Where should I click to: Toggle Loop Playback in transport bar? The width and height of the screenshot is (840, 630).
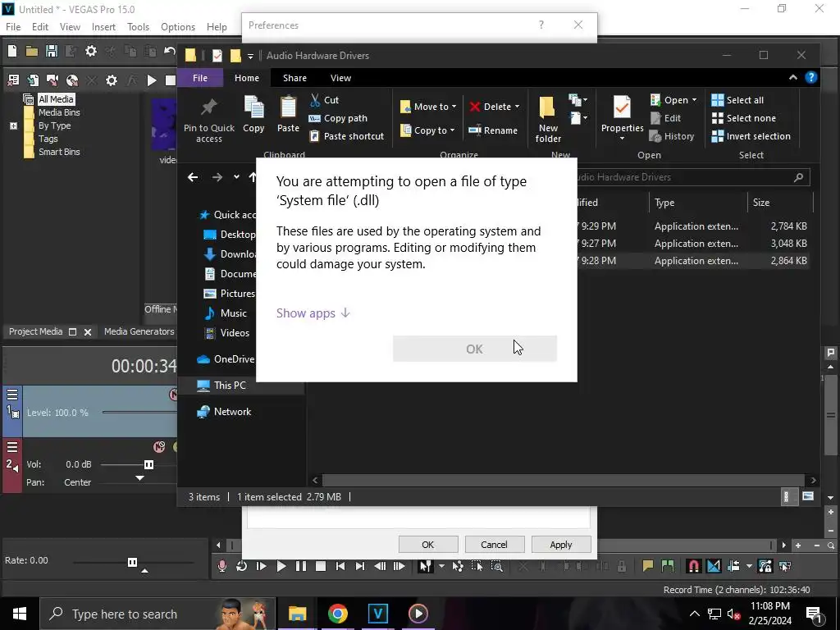tap(242, 566)
